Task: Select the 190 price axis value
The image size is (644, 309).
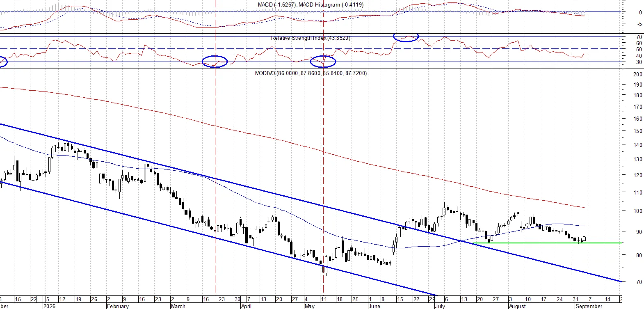Action: pos(638,85)
